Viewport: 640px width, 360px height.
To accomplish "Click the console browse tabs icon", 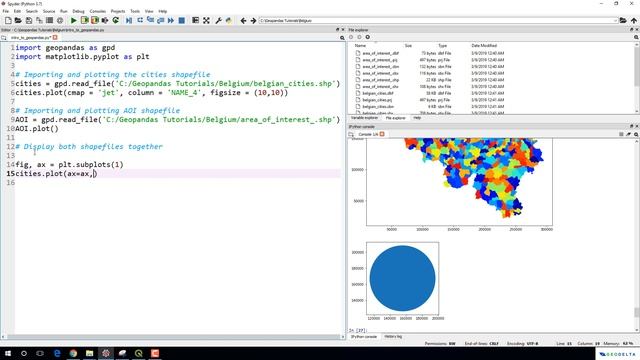I will 351,134.
